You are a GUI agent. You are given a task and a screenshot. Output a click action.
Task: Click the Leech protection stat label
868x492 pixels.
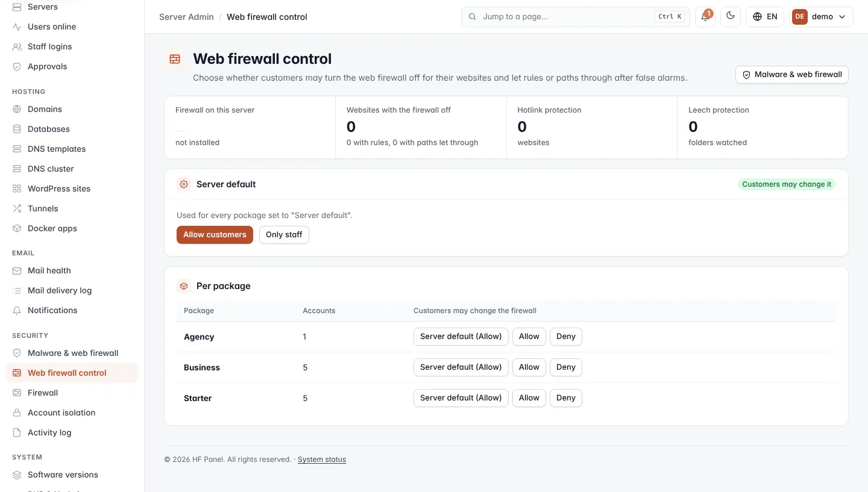pos(719,110)
